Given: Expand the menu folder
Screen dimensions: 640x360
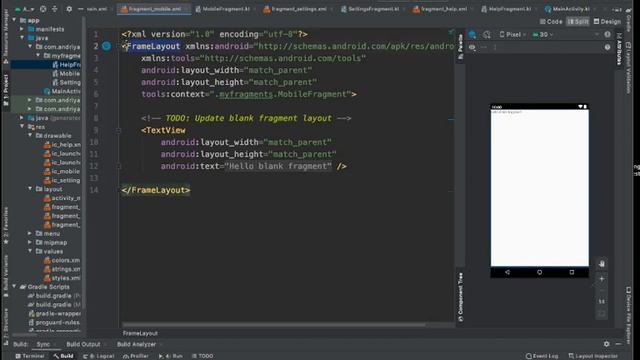Looking at the screenshot, I should tap(30, 233).
